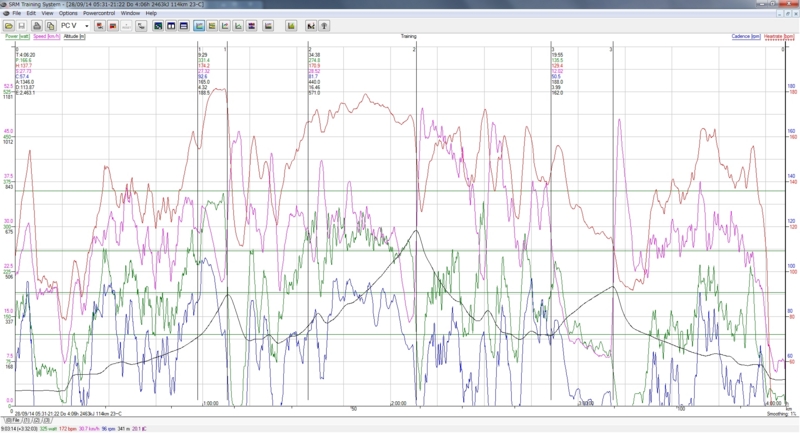The image size is (800, 433).
Task: Click the purple-red striped chart icon
Action: 252,26
